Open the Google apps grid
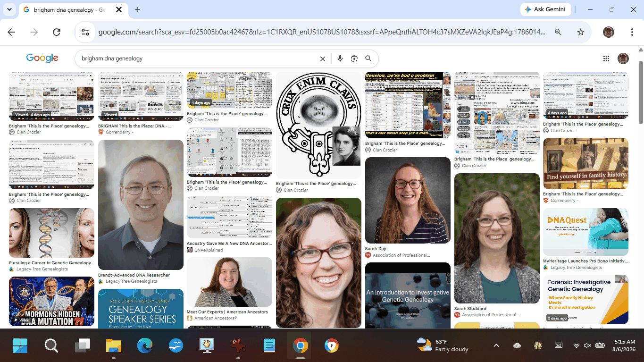This screenshot has height=362, width=644. 606,59
